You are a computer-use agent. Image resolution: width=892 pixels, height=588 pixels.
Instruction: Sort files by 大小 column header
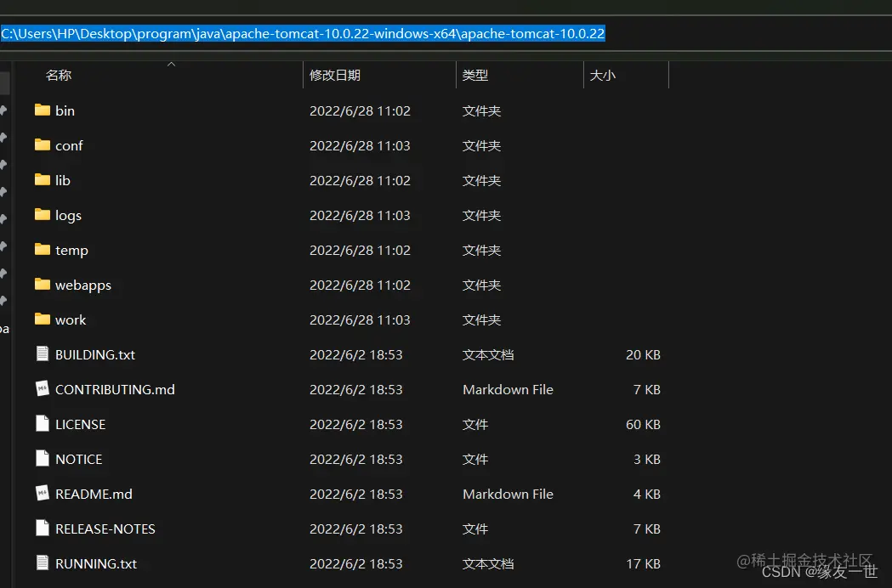click(602, 75)
